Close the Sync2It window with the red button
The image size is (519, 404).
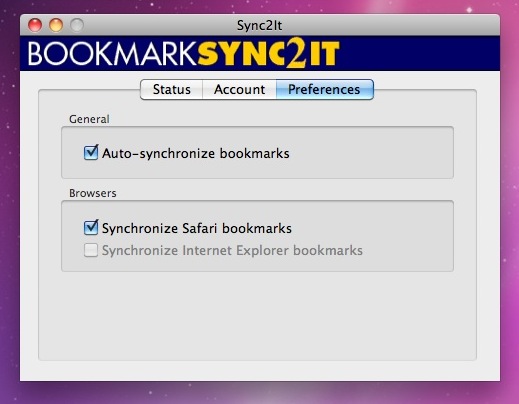[x=35, y=25]
